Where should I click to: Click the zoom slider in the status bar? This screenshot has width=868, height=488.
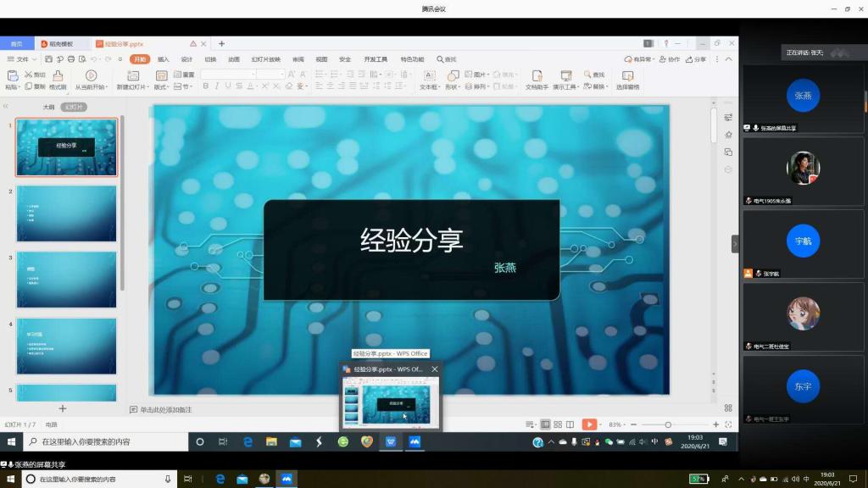tap(668, 424)
